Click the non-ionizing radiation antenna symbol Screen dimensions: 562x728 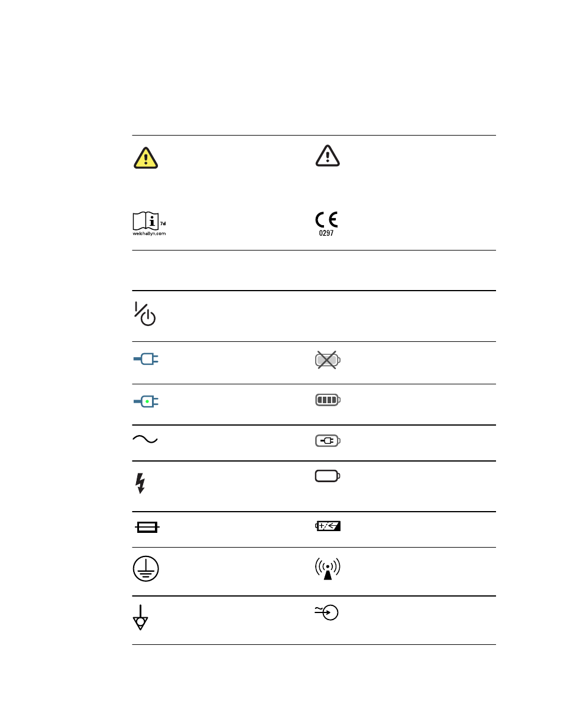point(328,568)
